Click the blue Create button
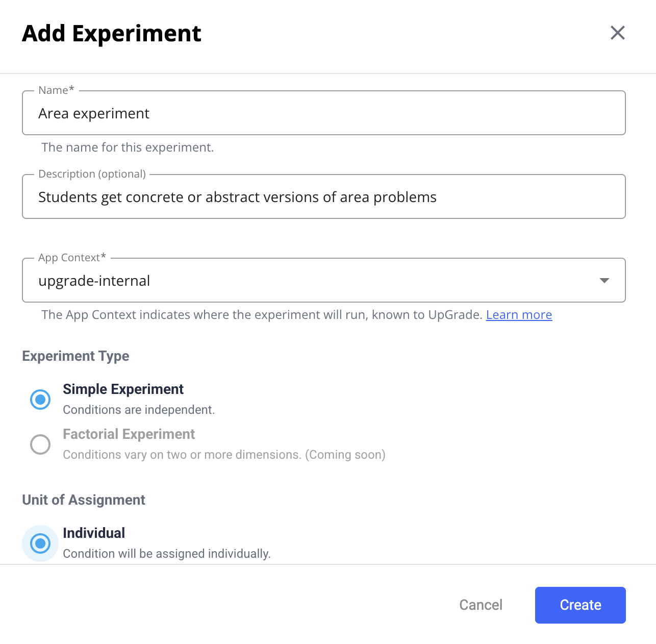Image resolution: width=656 pixels, height=644 pixels. (x=580, y=605)
